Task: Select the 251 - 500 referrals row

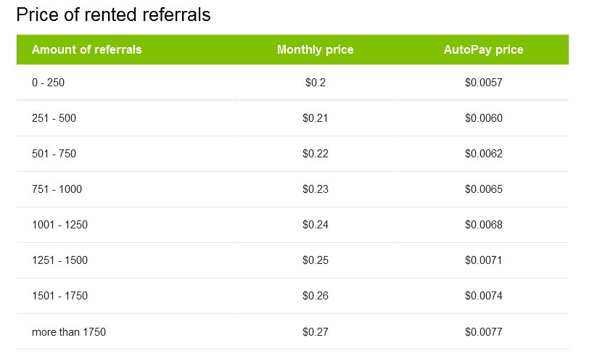Action: click(x=292, y=118)
